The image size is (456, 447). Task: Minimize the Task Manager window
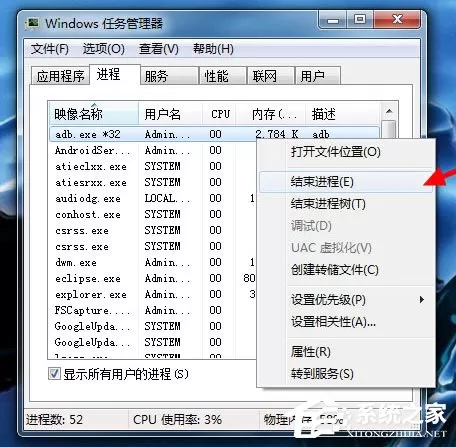333,20
